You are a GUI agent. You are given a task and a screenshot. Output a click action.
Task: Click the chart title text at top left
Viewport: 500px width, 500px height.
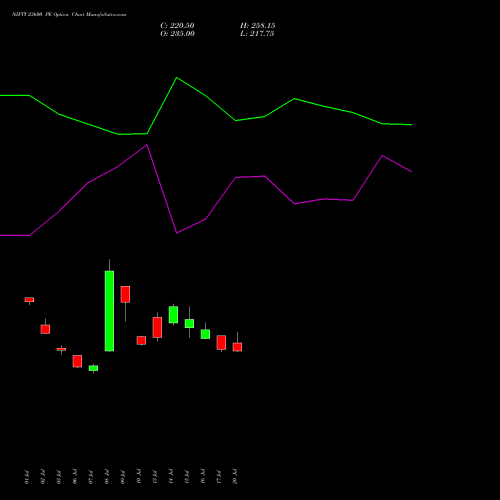point(69,15)
